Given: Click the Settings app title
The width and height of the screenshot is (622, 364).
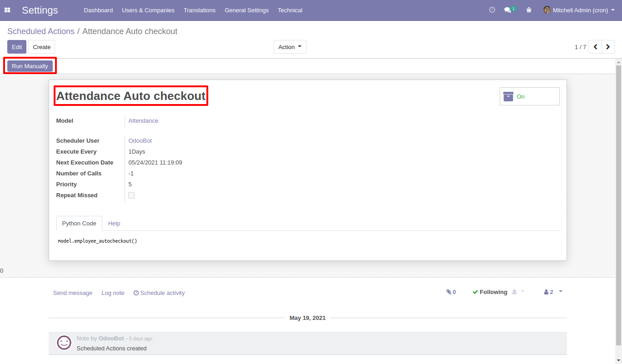Looking at the screenshot, I should pos(40,10).
